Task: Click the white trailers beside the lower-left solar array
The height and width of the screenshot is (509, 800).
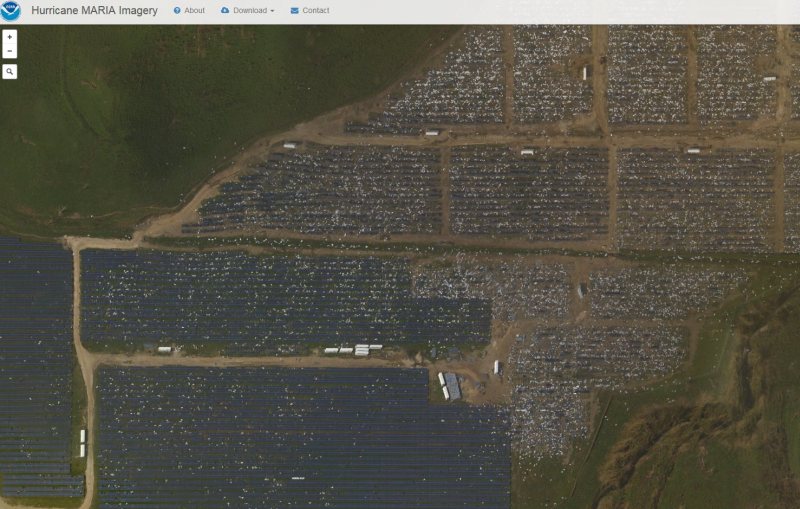Action: (x=82, y=442)
